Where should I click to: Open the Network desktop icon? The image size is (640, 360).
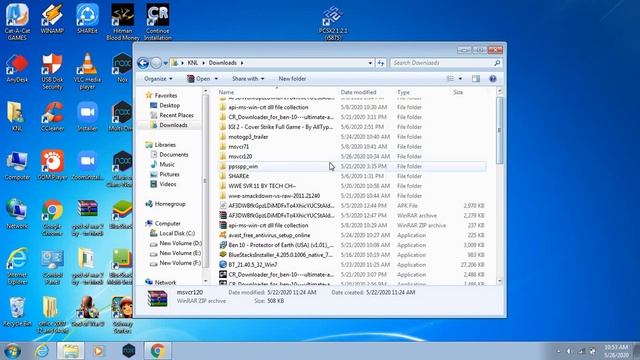17,214
